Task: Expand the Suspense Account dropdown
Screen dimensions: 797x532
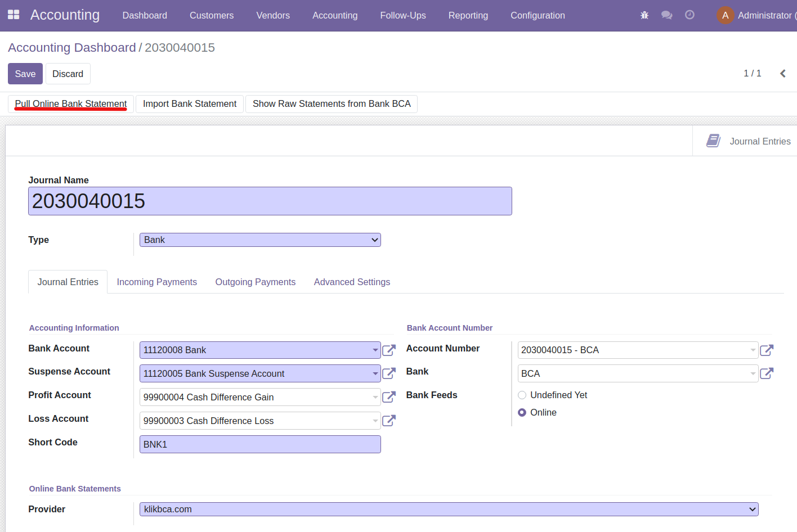Action: [x=375, y=373]
